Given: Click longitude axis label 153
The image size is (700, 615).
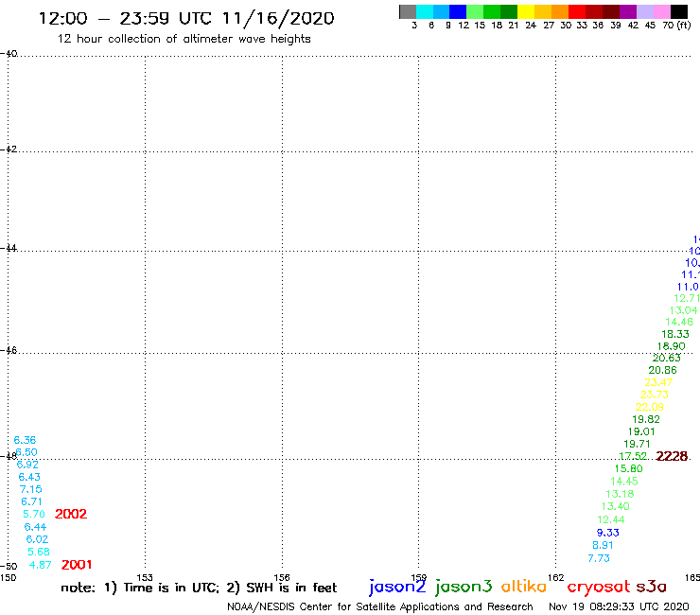Looking at the screenshot, I should [145, 578].
